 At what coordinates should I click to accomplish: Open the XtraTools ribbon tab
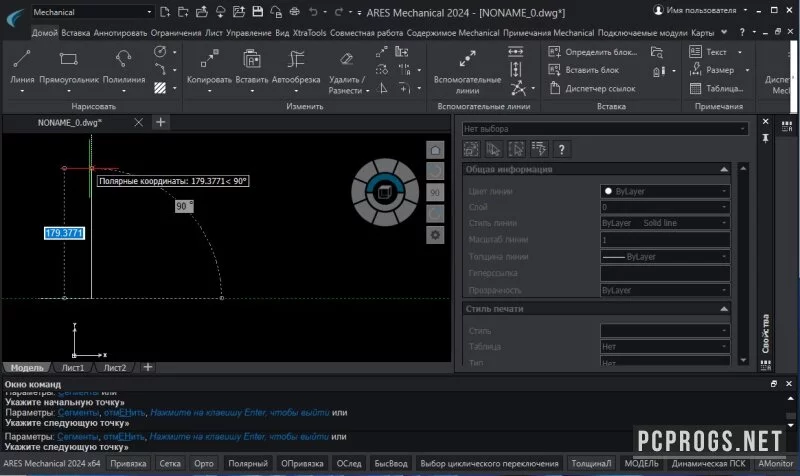point(309,33)
